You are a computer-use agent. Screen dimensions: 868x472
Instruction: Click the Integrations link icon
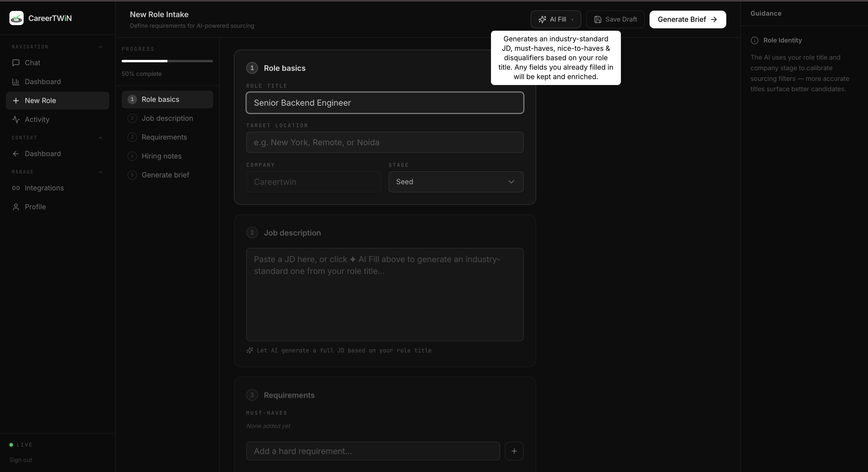16,188
